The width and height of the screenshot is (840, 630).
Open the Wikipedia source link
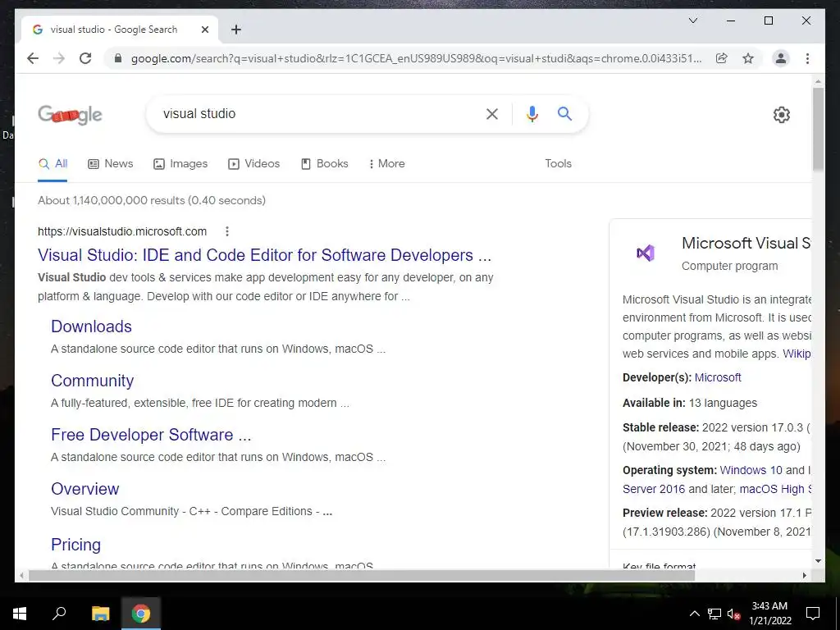coord(797,354)
